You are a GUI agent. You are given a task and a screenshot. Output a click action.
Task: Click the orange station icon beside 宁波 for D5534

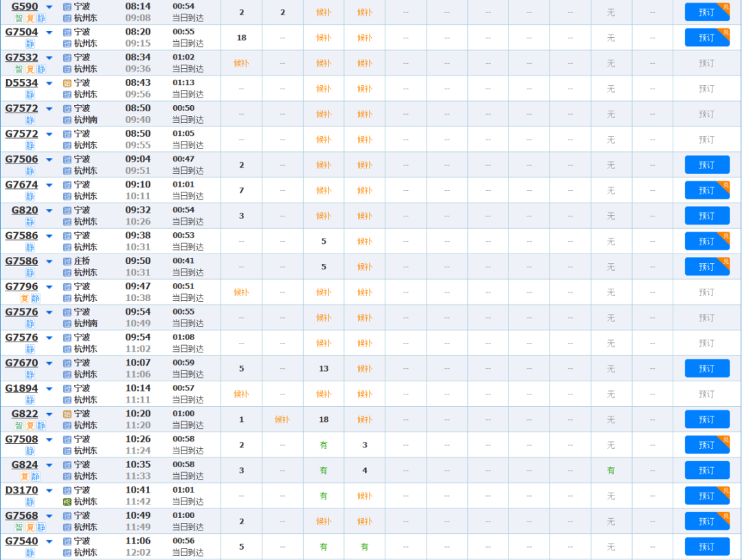click(67, 83)
